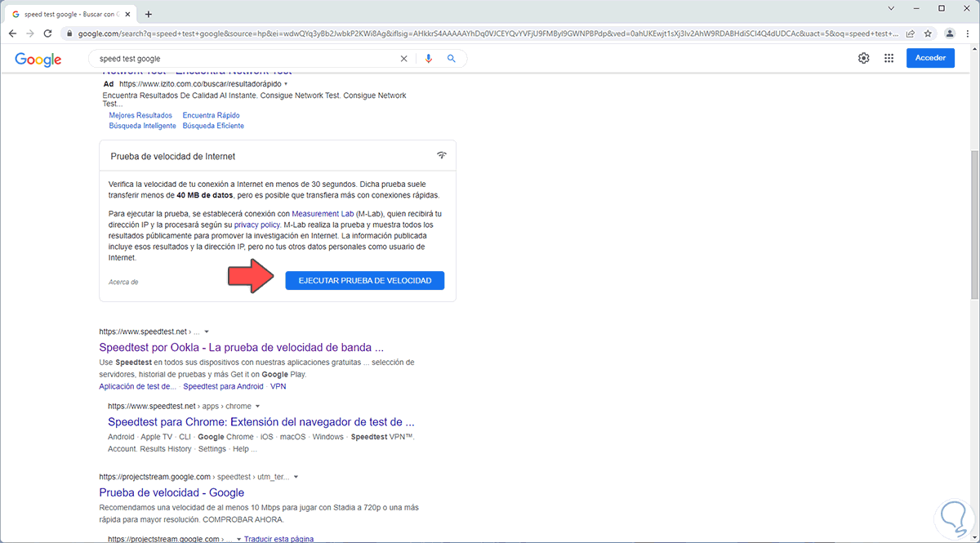Clear the search box with the X
The height and width of the screenshot is (543, 980).
pos(403,59)
